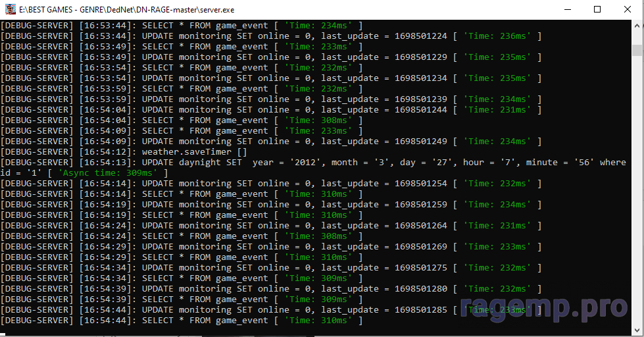Click the 16:54:34 SELECT game_event line
Viewport: 644px width, 337px height.
point(182,278)
